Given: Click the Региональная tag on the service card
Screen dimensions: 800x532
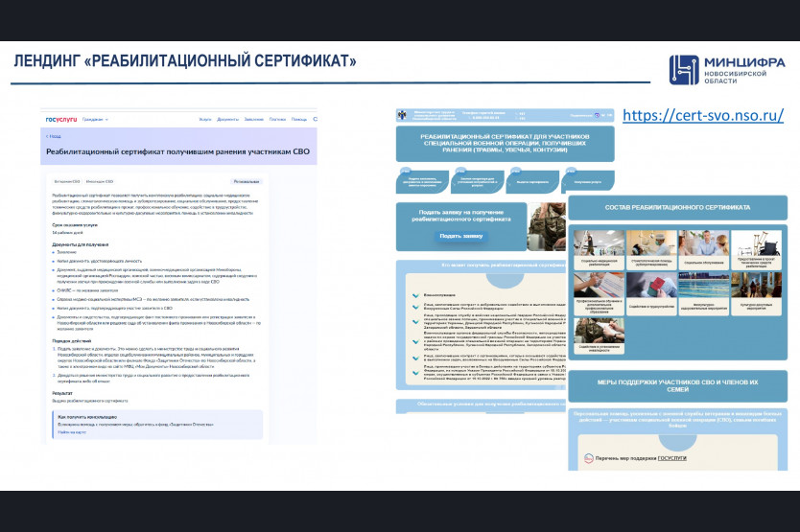Looking at the screenshot, I should click(246, 181).
